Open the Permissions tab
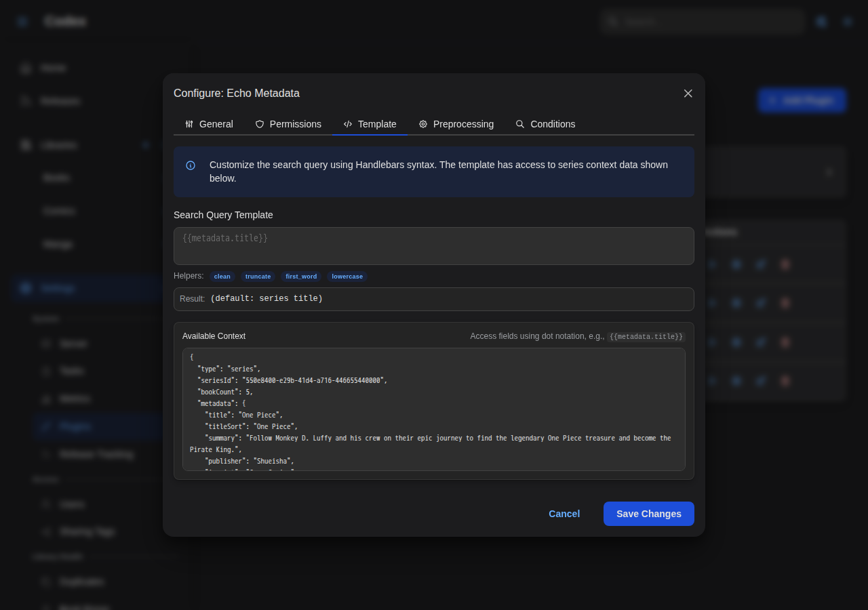Image resolution: width=868 pixels, height=610 pixels. coord(288,124)
